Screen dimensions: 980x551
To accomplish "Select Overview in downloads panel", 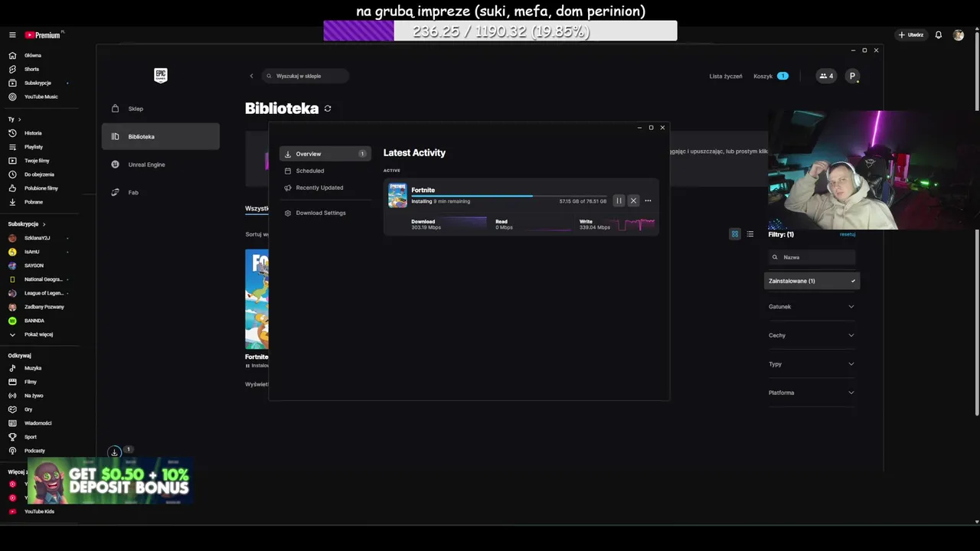I will [325, 154].
